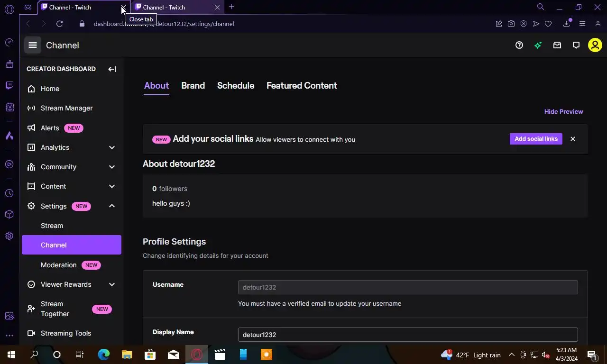Open Streaming Tools
The height and width of the screenshot is (364, 607).
72,333
